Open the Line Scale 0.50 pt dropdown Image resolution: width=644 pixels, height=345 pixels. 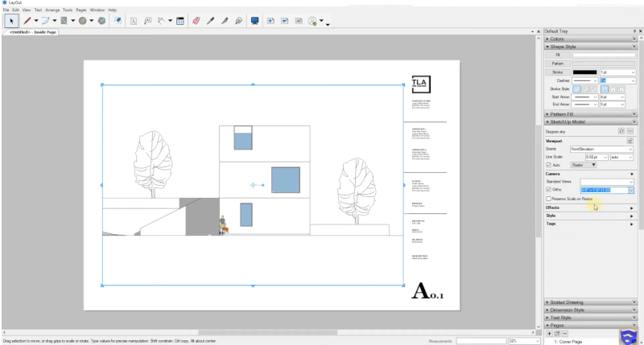597,157
